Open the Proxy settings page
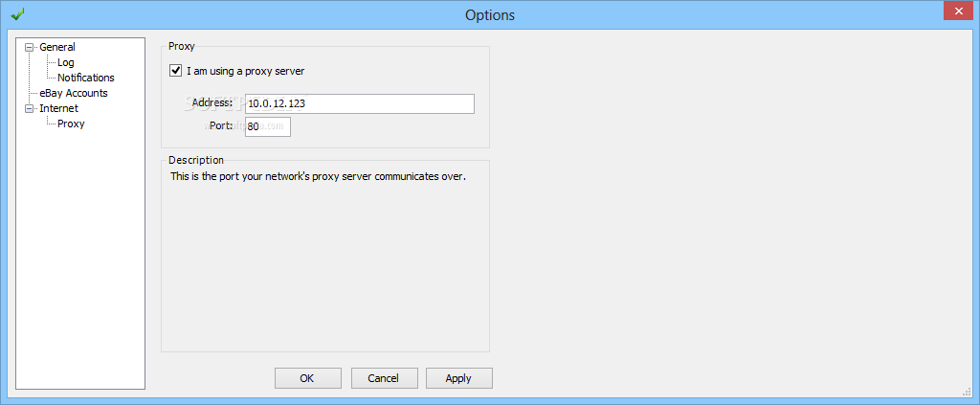The height and width of the screenshot is (405, 980). (x=71, y=124)
